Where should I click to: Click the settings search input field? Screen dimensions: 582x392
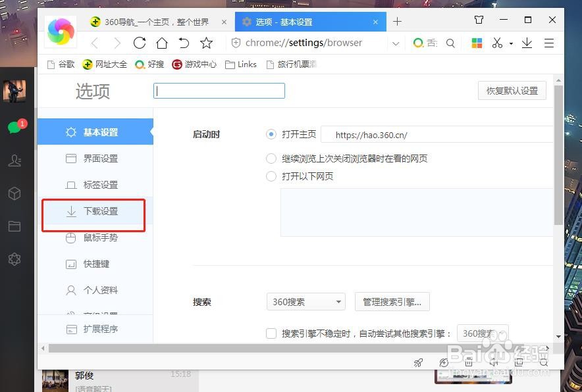tap(219, 91)
